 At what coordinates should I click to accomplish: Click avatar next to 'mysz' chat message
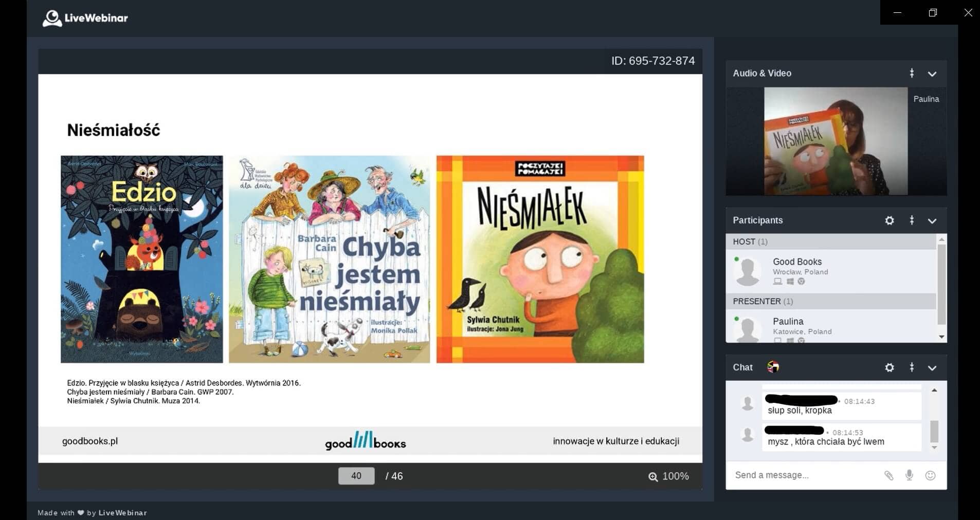[x=748, y=435]
